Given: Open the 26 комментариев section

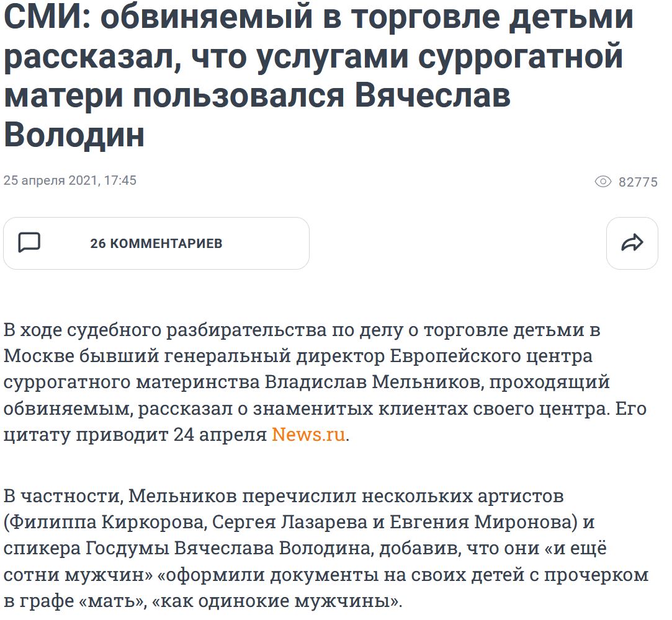Looking at the screenshot, I should (156, 243).
